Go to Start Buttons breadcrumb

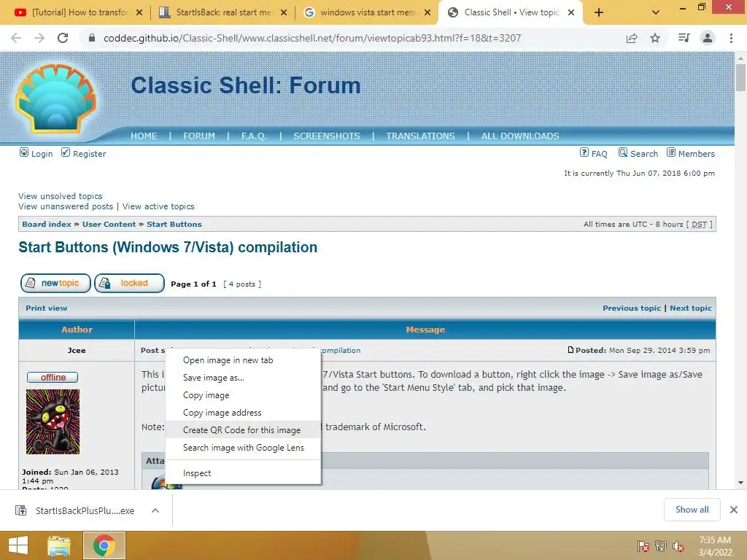174,225
